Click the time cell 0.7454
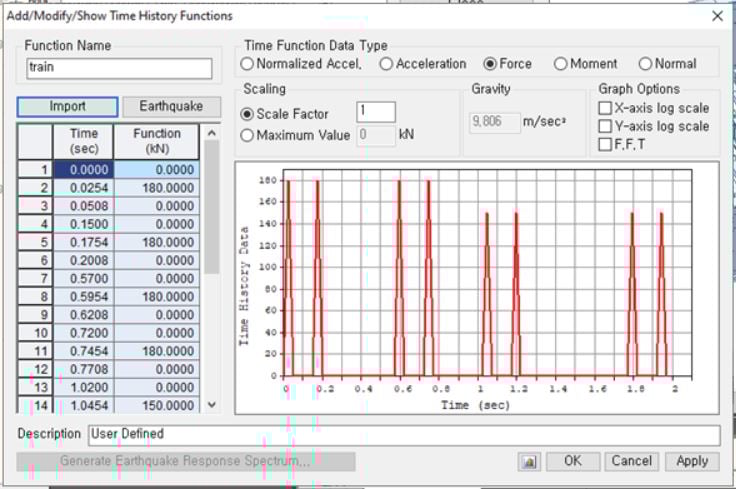 84,351
